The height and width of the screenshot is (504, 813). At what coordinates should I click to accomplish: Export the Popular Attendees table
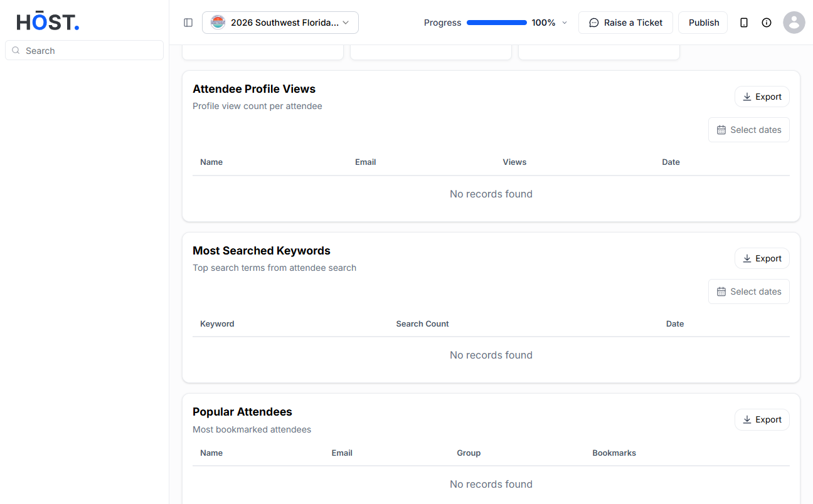(762, 419)
